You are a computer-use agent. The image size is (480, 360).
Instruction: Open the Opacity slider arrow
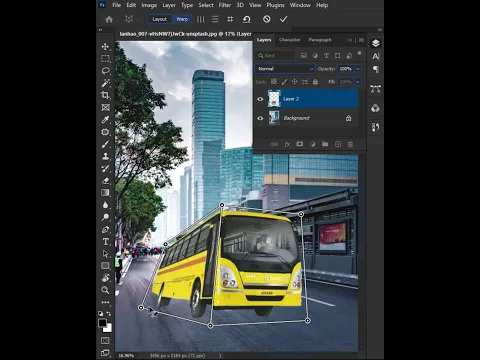(358, 69)
